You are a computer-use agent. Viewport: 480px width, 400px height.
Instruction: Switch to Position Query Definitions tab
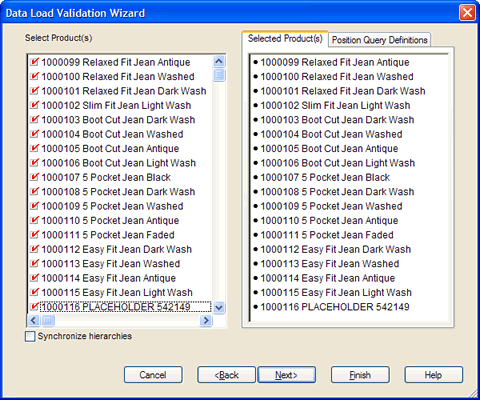(379, 40)
